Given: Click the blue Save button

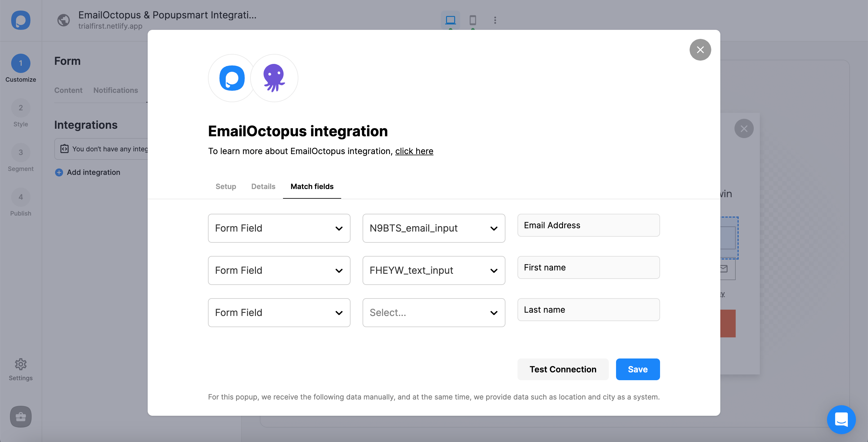Looking at the screenshot, I should coord(637,369).
